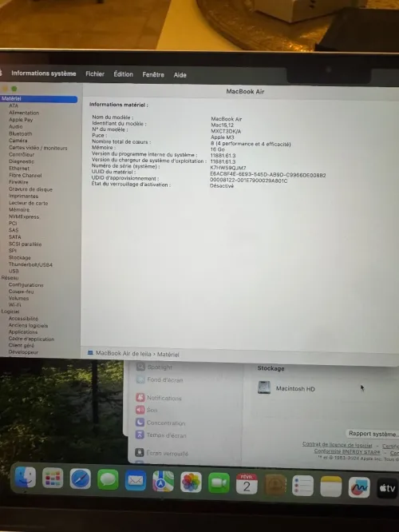The height and width of the screenshot is (532, 399).
Task: Click the Son settings icon
Action: pyautogui.click(x=140, y=410)
